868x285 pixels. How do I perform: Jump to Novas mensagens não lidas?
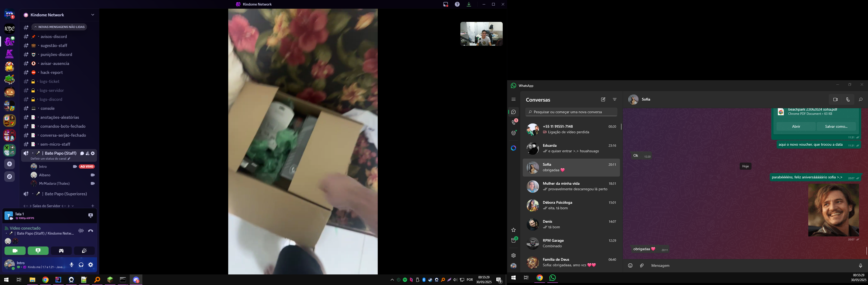(59, 27)
